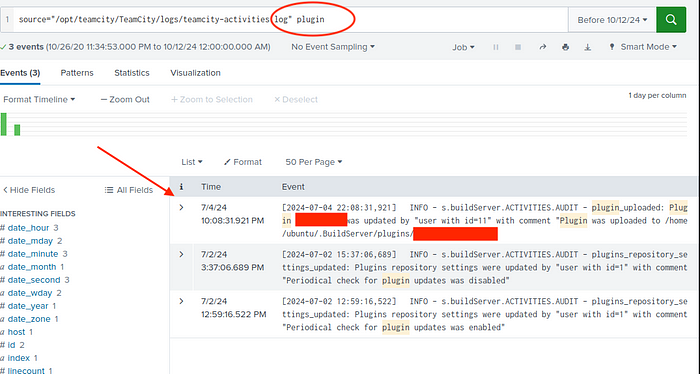Share the search job

tap(542, 47)
